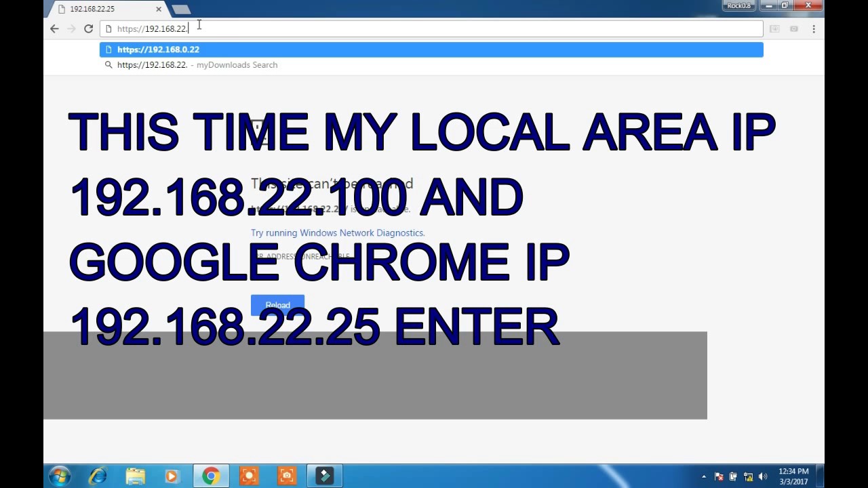The height and width of the screenshot is (488, 868).
Task: Click the 12:34 PM clock in the taskbar
Action: click(x=793, y=476)
